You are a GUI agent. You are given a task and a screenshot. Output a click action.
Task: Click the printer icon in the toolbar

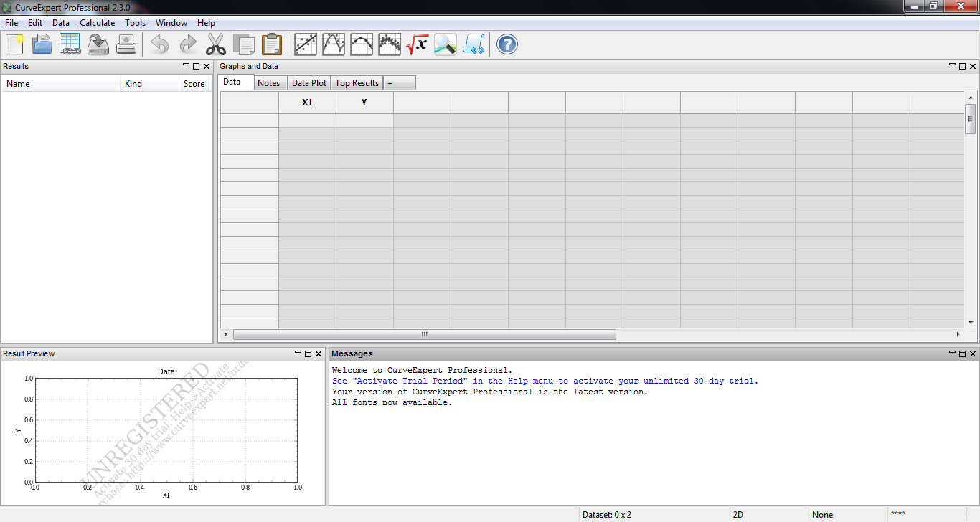pos(126,44)
